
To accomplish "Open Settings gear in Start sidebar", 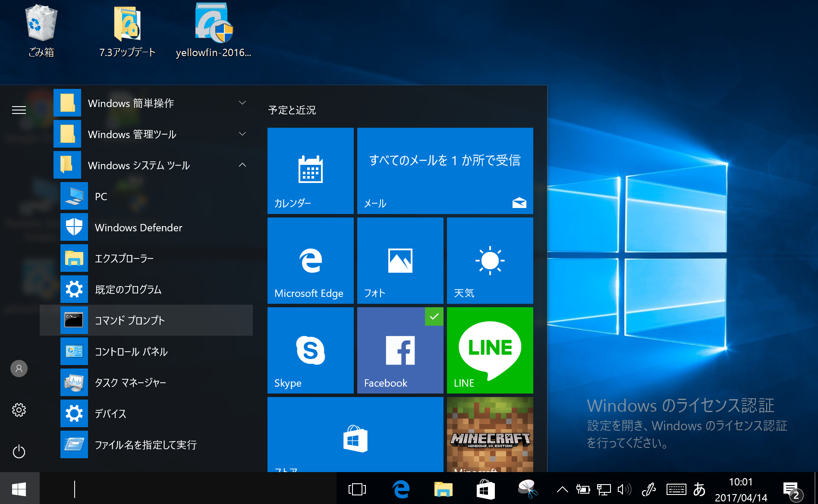I will (x=19, y=410).
